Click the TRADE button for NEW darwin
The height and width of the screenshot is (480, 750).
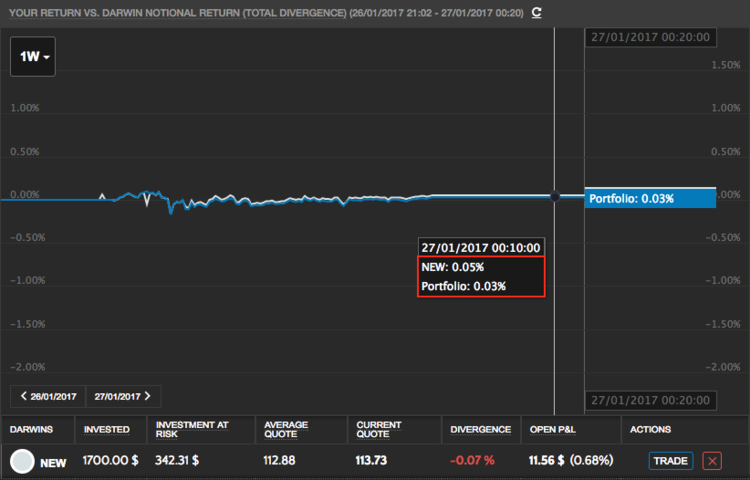click(x=671, y=461)
